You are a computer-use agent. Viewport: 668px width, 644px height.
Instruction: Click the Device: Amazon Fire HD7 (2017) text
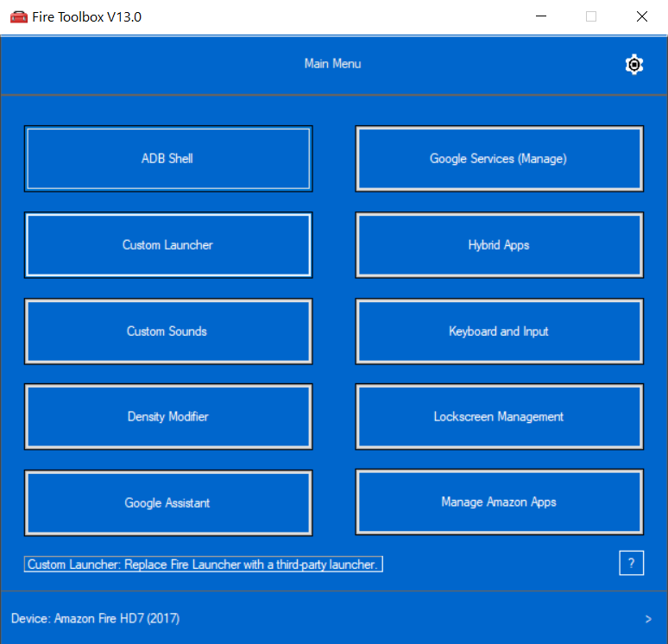tap(96, 618)
